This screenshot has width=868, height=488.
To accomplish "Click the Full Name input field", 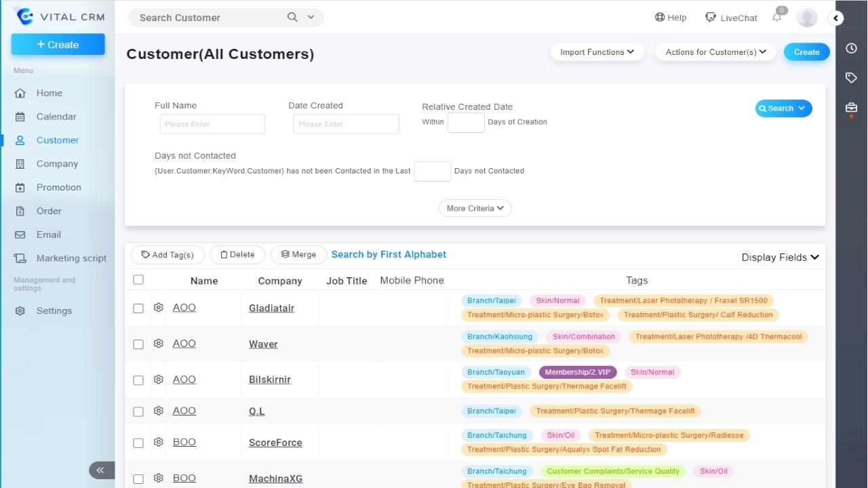I will 212,124.
